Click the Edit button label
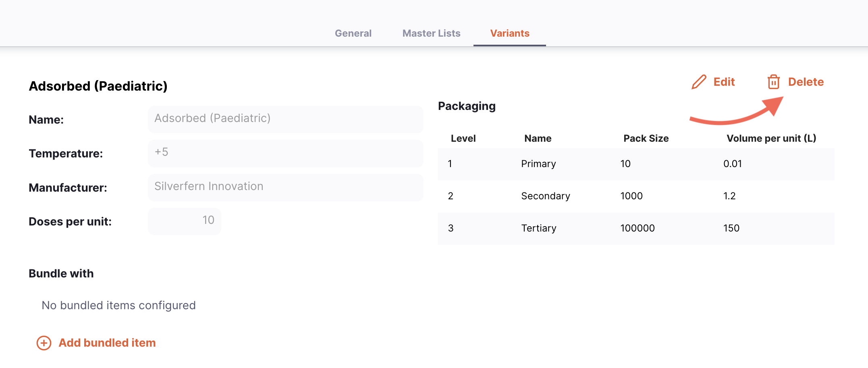Screen dimensions: 868x368 pyautogui.click(x=724, y=82)
